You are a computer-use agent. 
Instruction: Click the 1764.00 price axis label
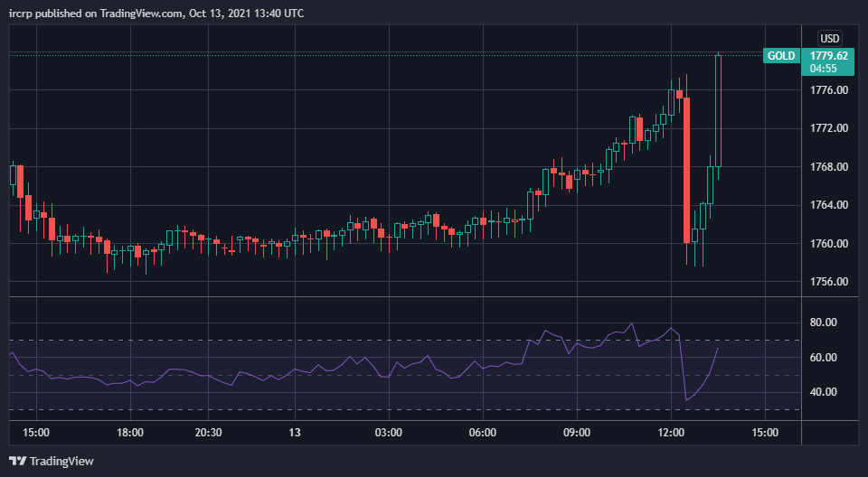coord(829,205)
